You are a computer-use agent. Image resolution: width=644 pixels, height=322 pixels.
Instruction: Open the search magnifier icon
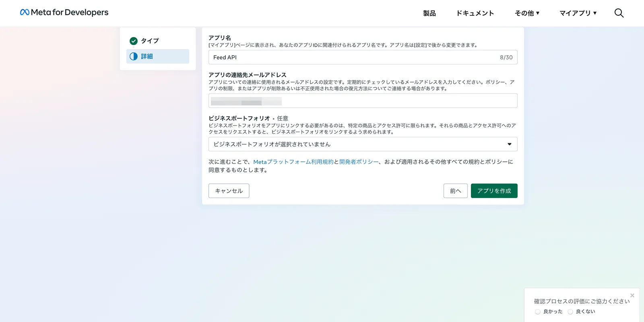pyautogui.click(x=619, y=13)
